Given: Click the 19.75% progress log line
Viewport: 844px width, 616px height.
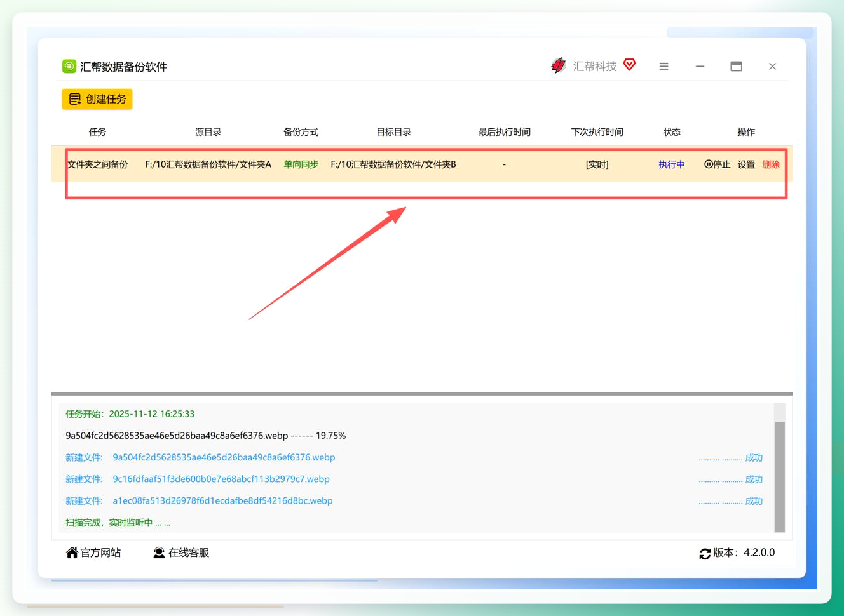Looking at the screenshot, I should coord(206,436).
